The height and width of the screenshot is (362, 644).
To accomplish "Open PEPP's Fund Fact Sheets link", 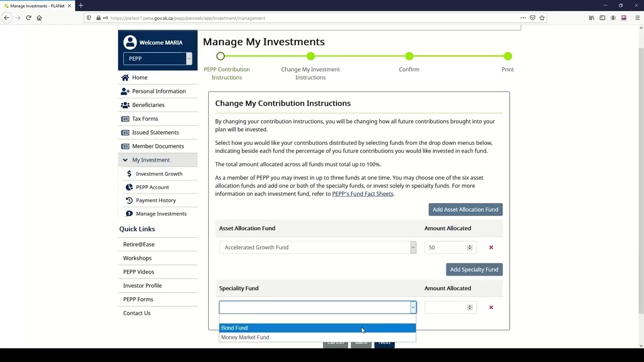I will tap(363, 194).
